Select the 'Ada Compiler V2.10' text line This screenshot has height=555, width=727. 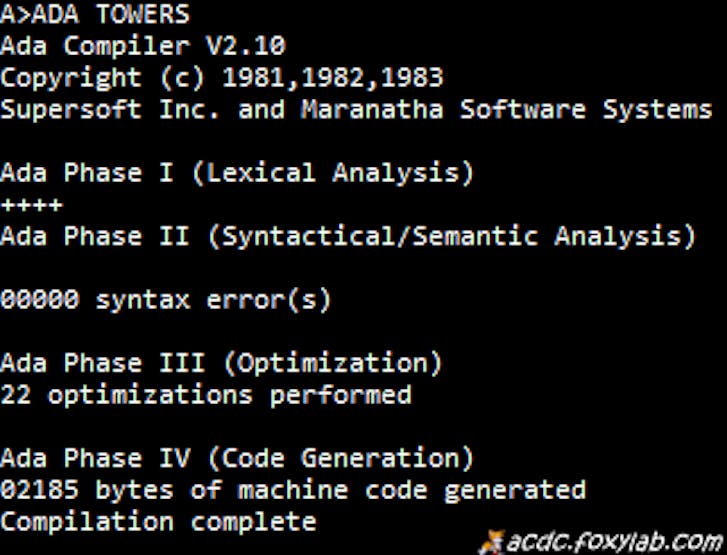tap(143, 46)
